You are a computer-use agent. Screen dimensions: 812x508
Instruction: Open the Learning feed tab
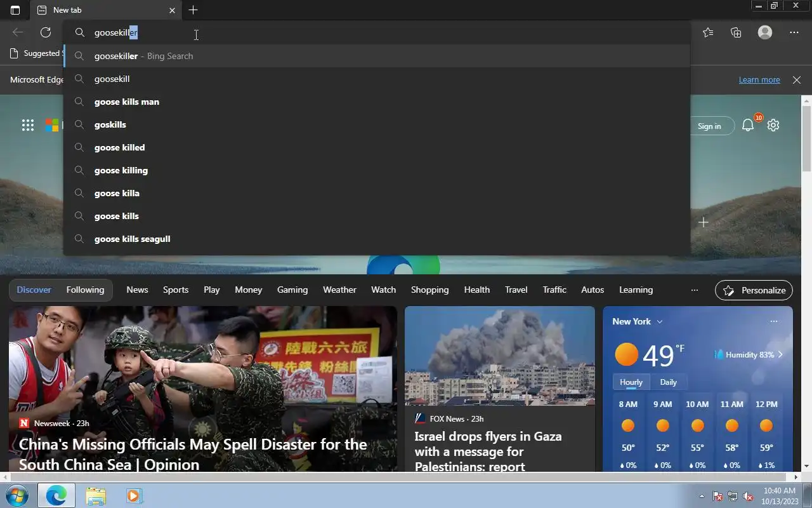tap(636, 290)
